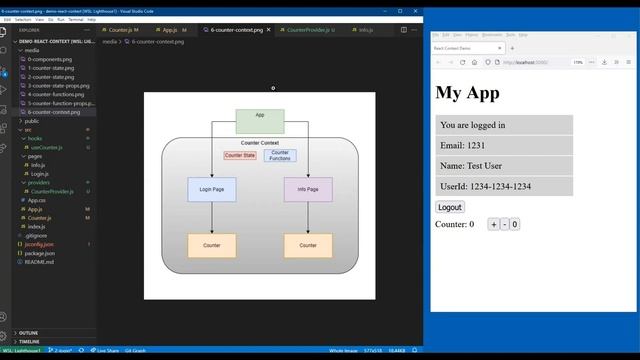Split the editor right
Image resolution: width=640 pixels, height=360 pixels.
click(x=404, y=30)
